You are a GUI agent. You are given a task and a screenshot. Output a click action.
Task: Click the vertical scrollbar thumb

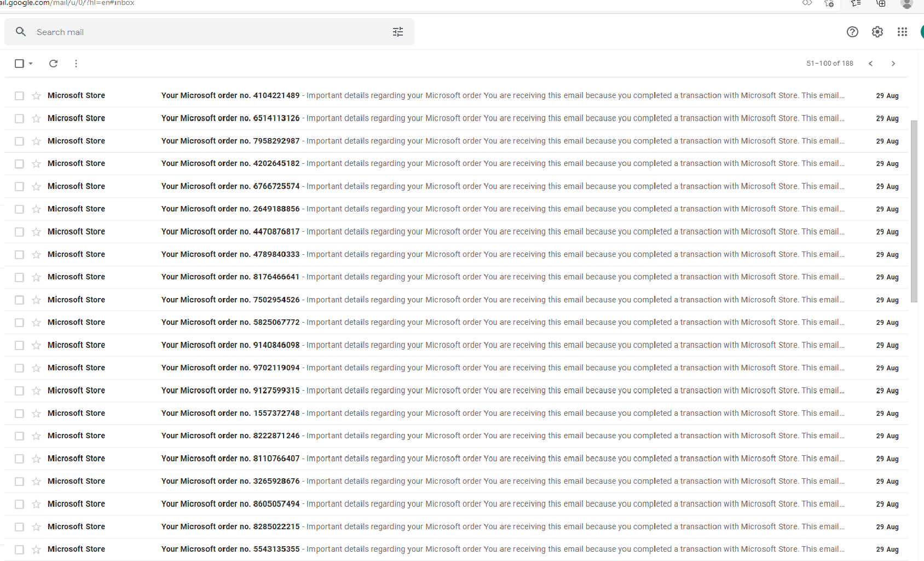click(x=914, y=211)
